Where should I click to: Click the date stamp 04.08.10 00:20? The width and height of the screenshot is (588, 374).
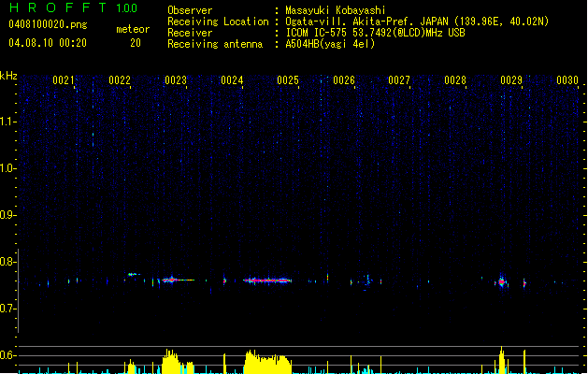48,43
